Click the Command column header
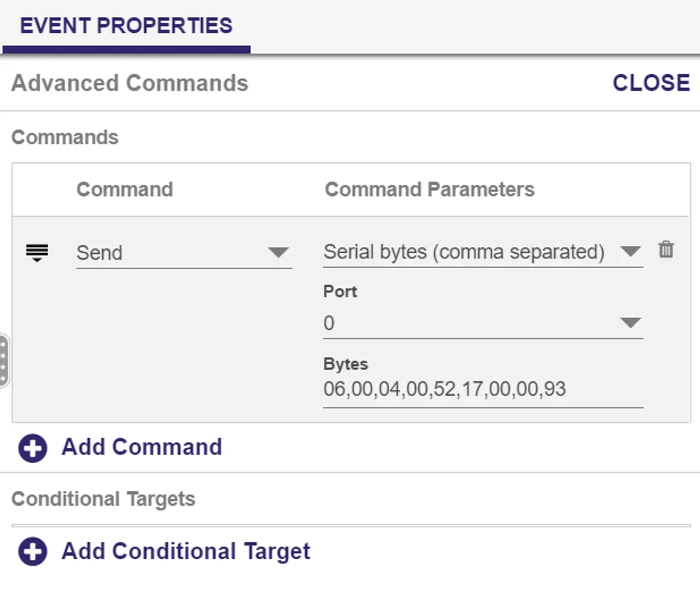This screenshot has width=700, height=602. point(125,189)
